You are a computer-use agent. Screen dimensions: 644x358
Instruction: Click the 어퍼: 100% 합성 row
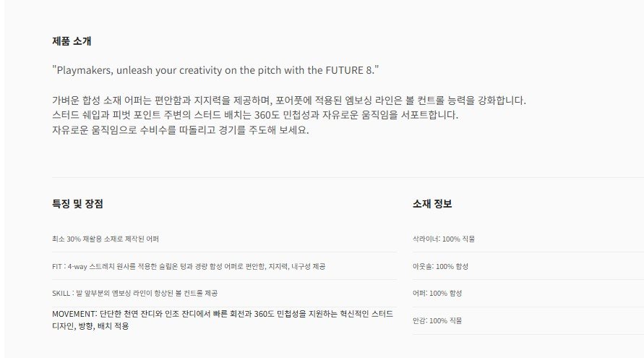(528, 293)
